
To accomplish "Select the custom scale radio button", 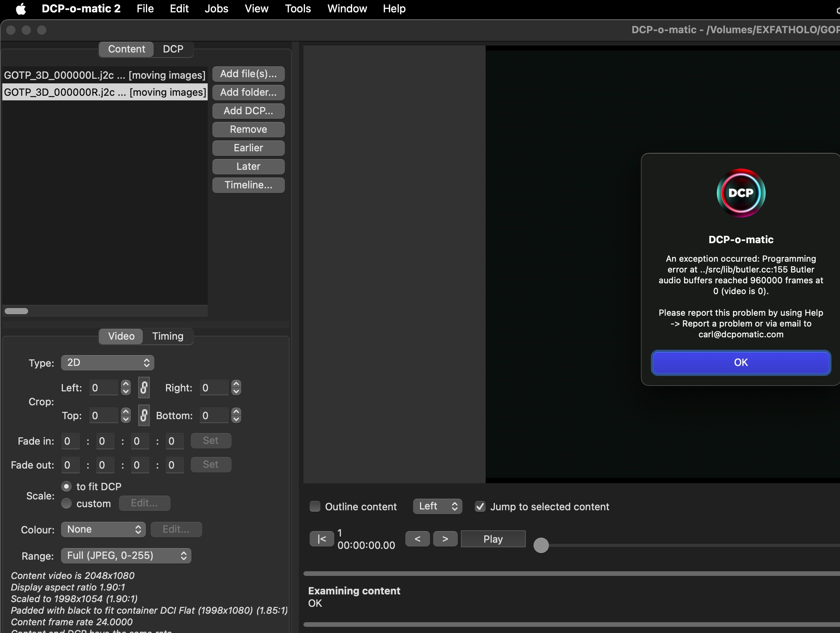I will pos(66,503).
